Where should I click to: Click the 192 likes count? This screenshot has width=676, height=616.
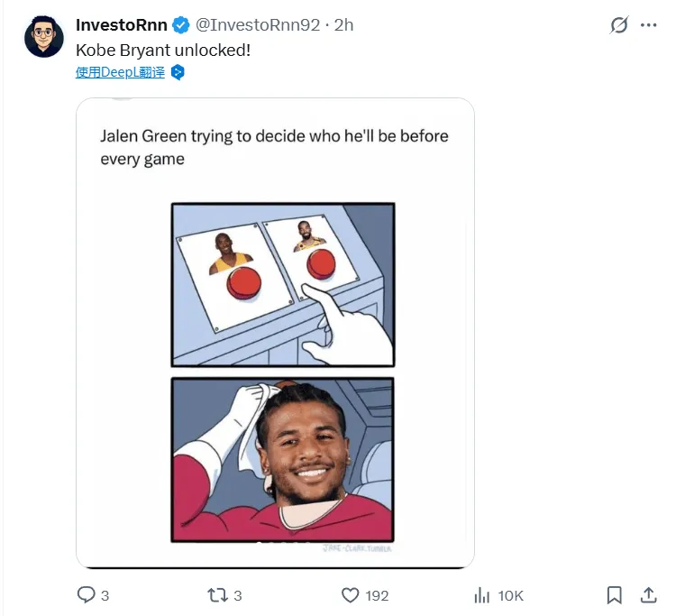pyautogui.click(x=377, y=595)
